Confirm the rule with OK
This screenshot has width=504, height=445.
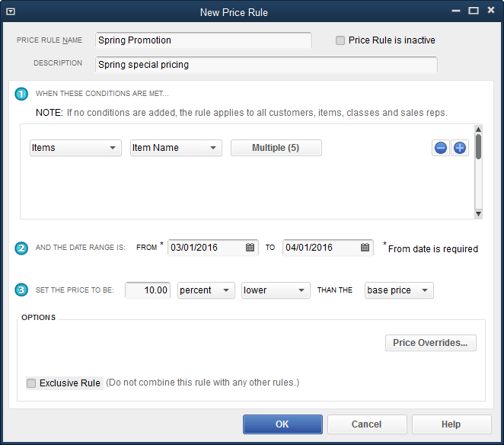coord(282,424)
